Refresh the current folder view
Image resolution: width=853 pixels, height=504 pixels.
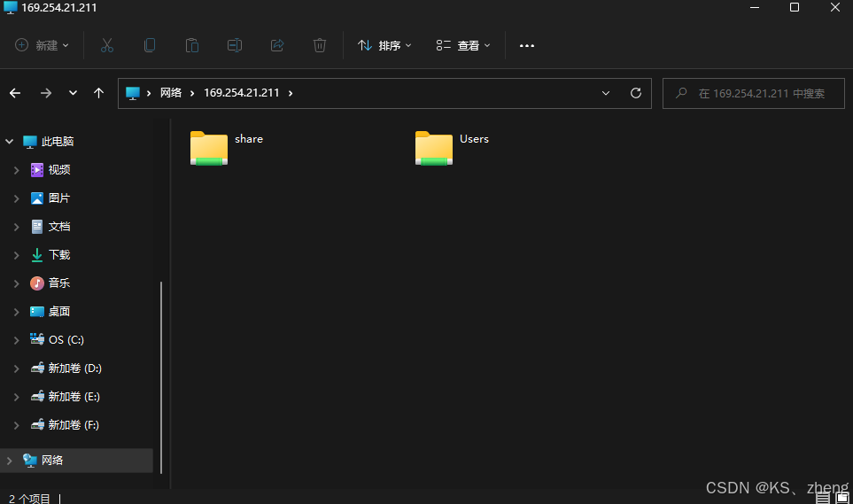[635, 93]
